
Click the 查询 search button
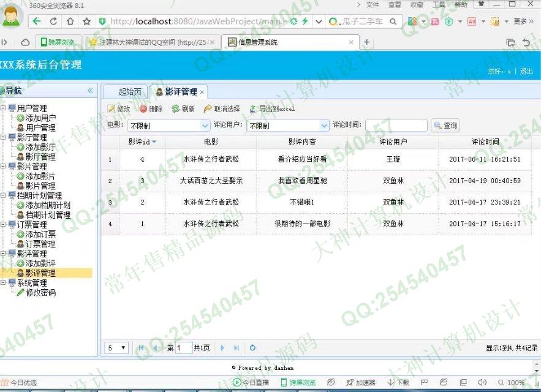445,126
